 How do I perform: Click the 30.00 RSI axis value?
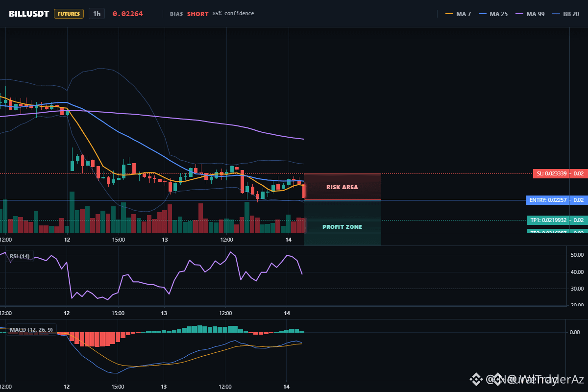tap(577, 289)
